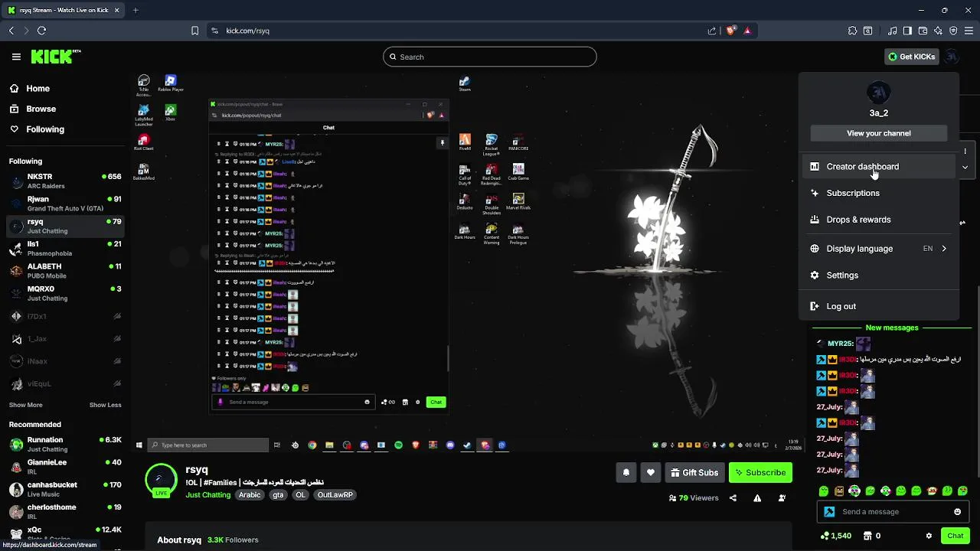Open browser main menu icon
This screenshot has height=551, width=980.
pos(969,31)
